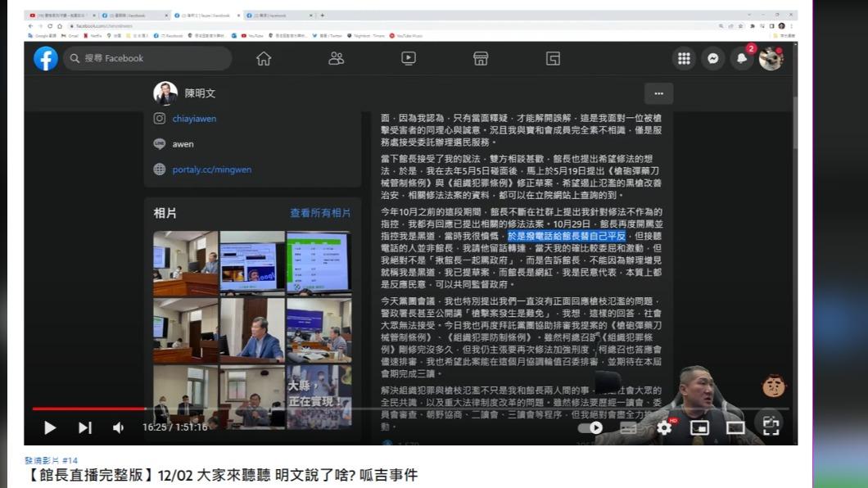This screenshot has width=868, height=488.
Task: Open the video settings gear
Action: point(664,427)
